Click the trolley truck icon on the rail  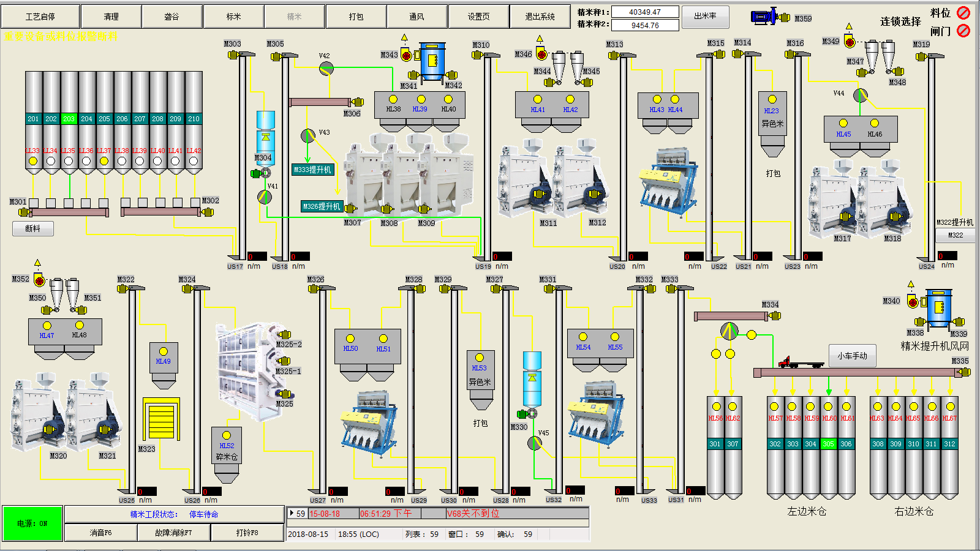coord(801,362)
